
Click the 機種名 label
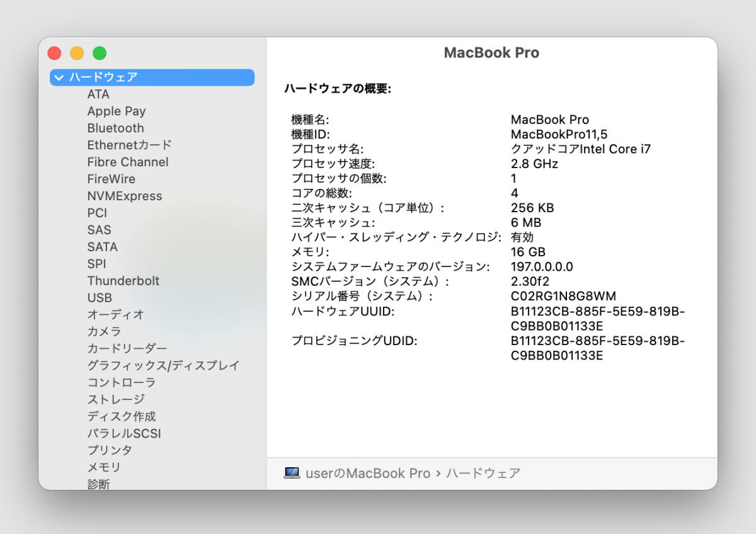tap(310, 120)
